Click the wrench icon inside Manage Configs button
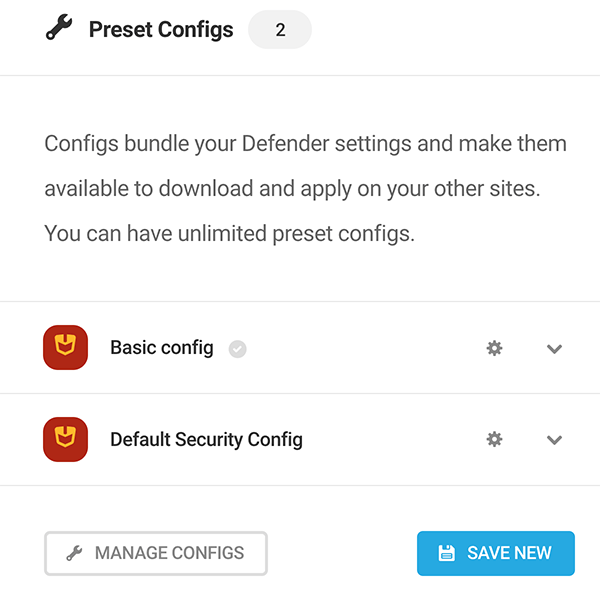The width and height of the screenshot is (600, 611). [74, 553]
